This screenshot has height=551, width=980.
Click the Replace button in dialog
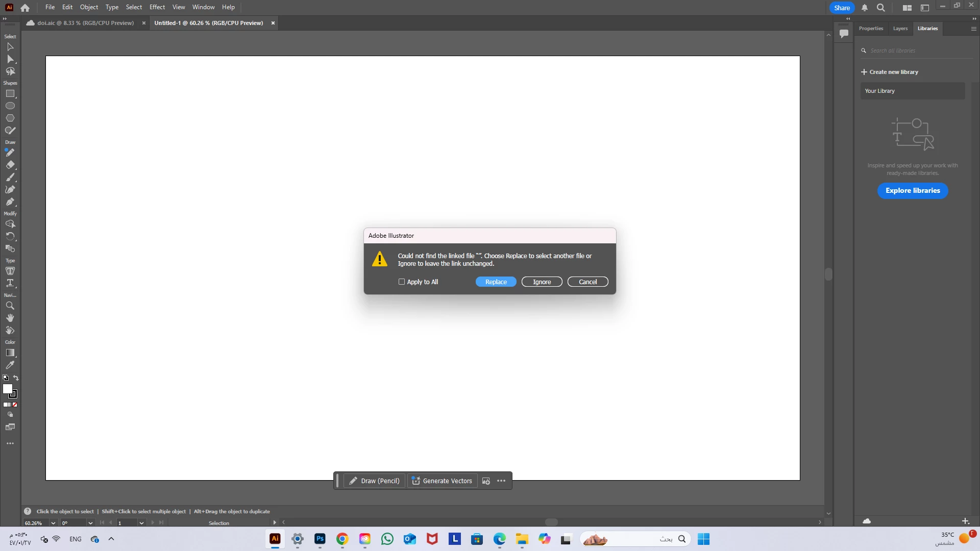coord(496,282)
